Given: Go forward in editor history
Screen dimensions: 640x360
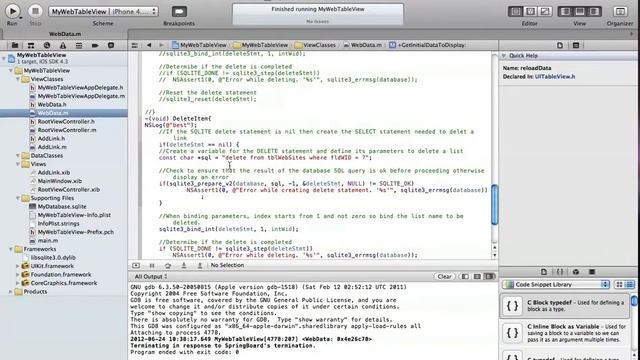Looking at the screenshot, I should 161,45.
